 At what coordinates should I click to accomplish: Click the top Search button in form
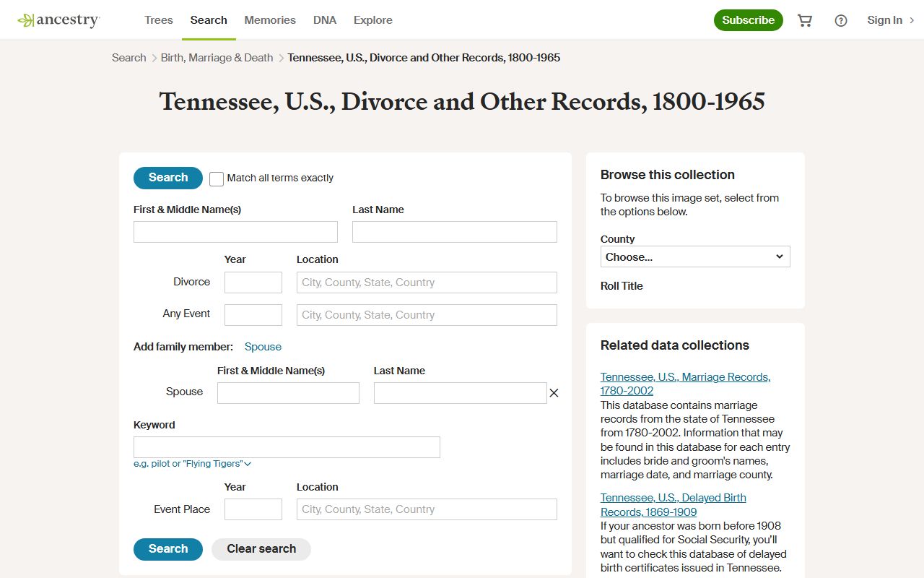168,178
